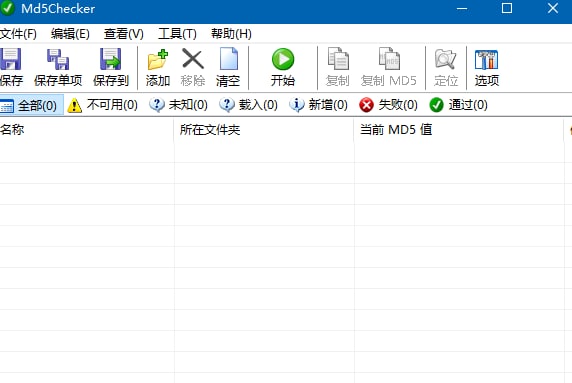Locate file with 定位 magnifier icon

(x=445, y=59)
